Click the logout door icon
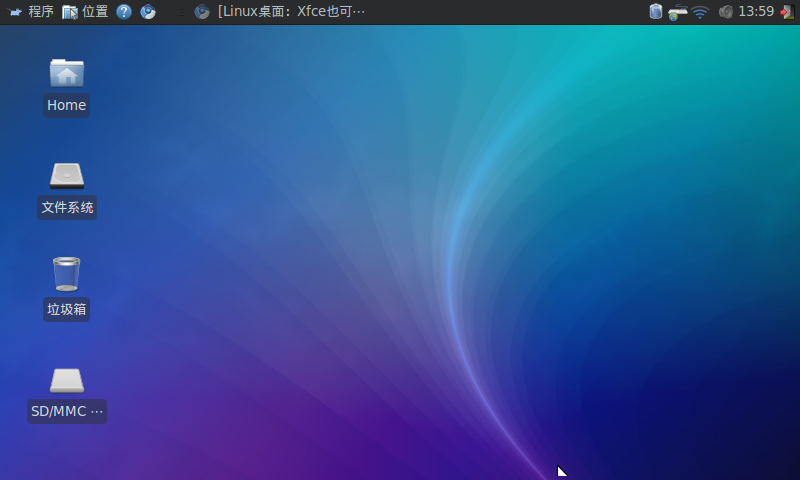Viewport: 800px width, 480px height. pyautogui.click(x=787, y=12)
